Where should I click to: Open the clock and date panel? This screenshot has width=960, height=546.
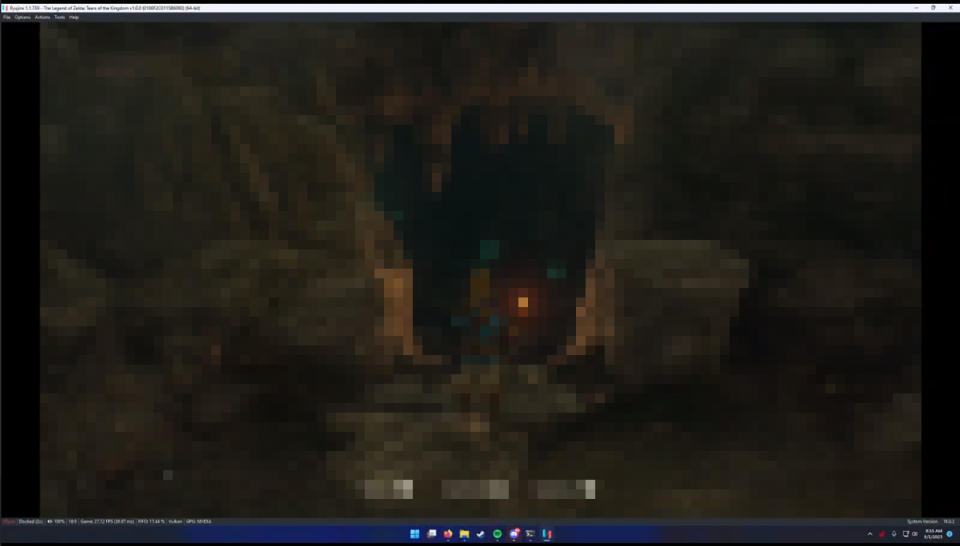point(932,534)
